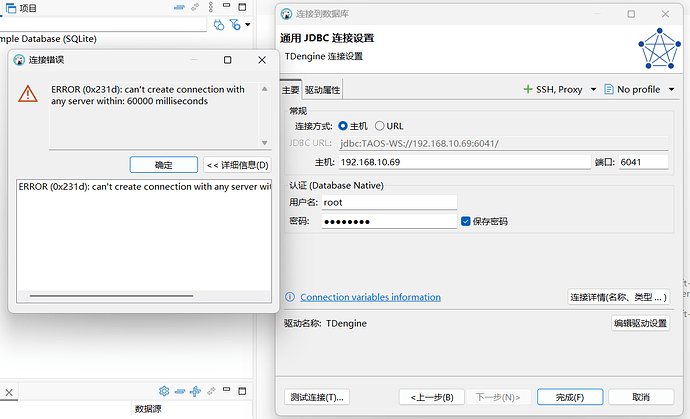Click the filter icon in the project panel toolbar
690x419 pixels.
(233, 25)
